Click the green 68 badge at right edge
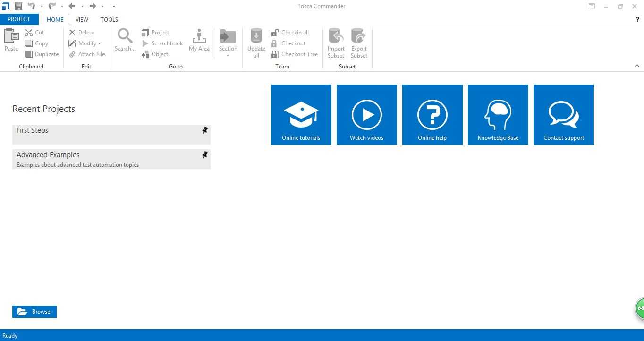The image size is (644, 341). [640, 308]
